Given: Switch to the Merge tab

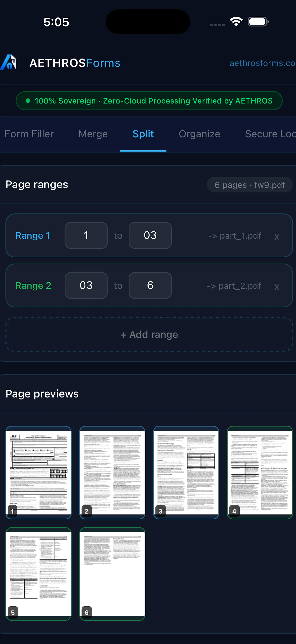Looking at the screenshot, I should pos(93,134).
